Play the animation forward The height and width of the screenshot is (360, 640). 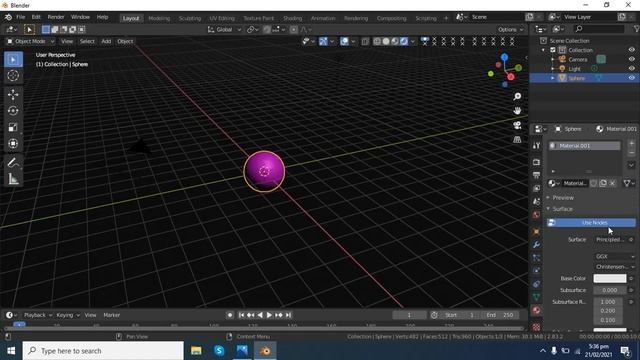pos(269,315)
